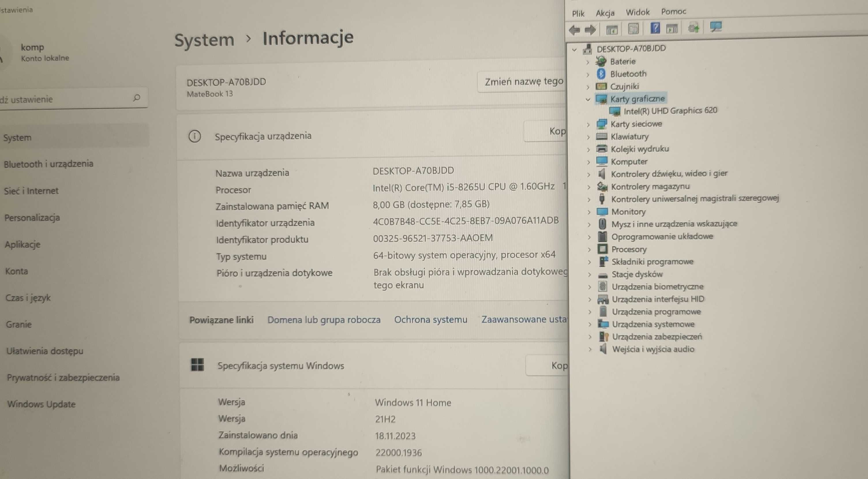Click the blue Help icon in Device Manager toolbar

tap(655, 28)
